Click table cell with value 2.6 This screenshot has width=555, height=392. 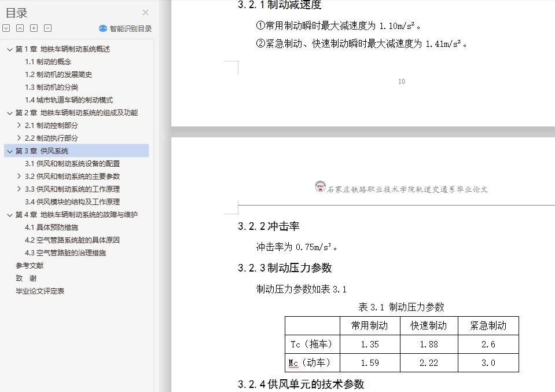click(488, 344)
